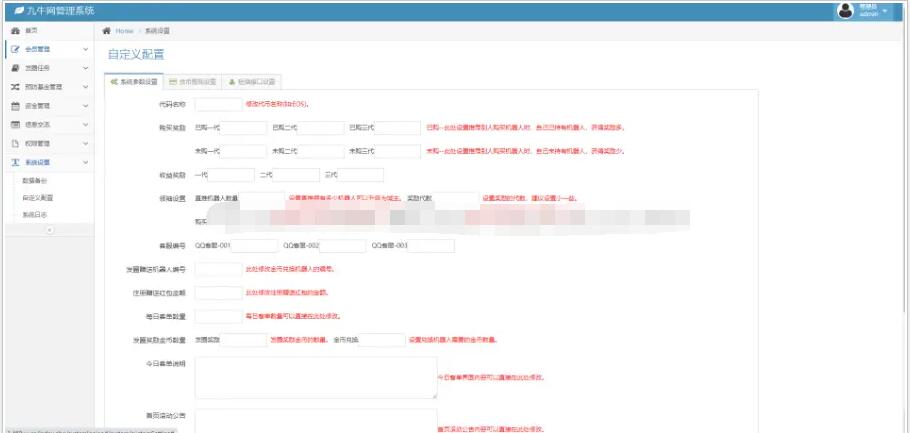Collapse the 系统设置 sidebar menu chevron
This screenshot has height=433, width=910.
tap(84, 162)
